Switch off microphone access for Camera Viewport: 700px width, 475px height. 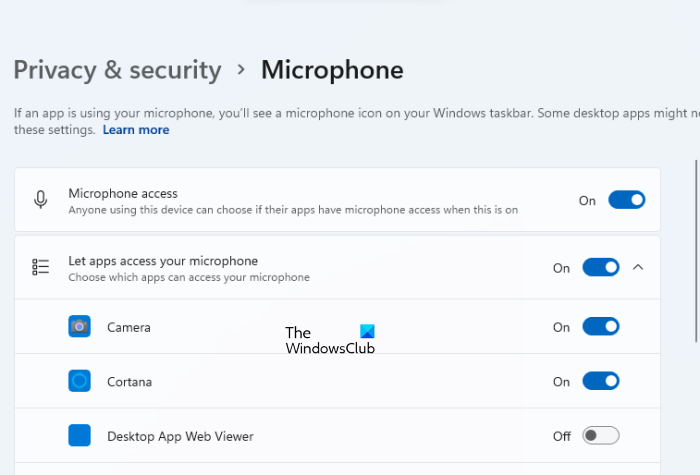(601, 327)
